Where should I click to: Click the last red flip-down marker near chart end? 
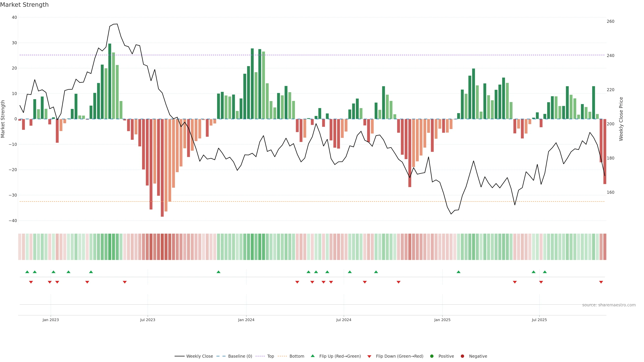pyautogui.click(x=601, y=282)
